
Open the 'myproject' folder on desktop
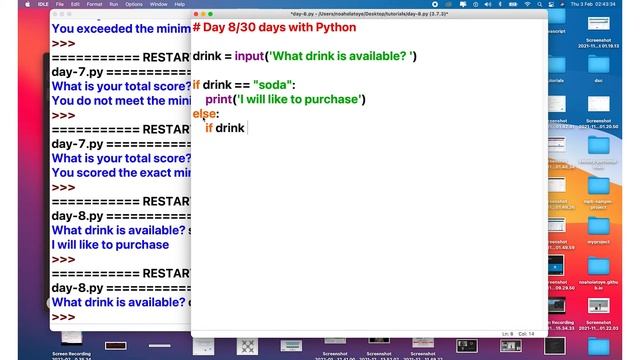pyautogui.click(x=598, y=231)
